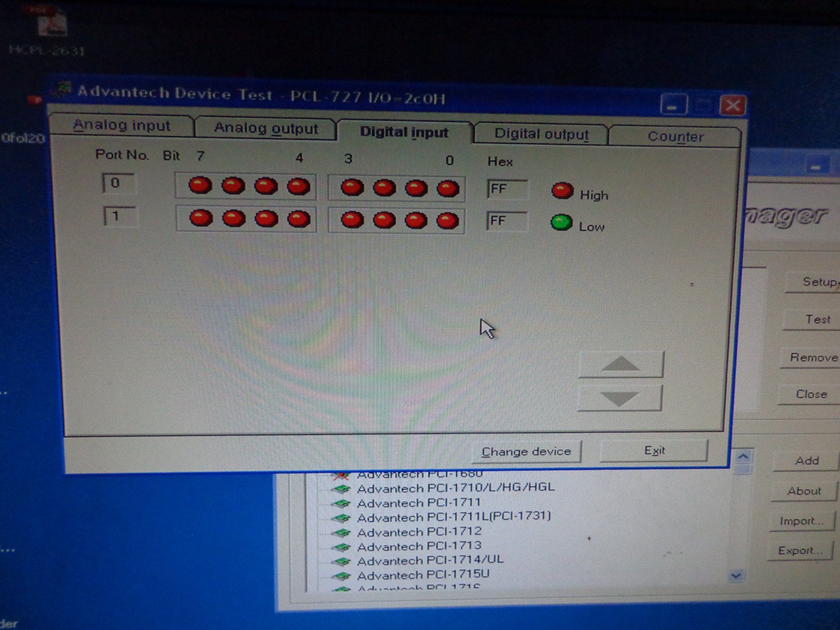Viewport: 840px width, 630px height.
Task: Click Export... in the device manager window
Action: [x=800, y=551]
